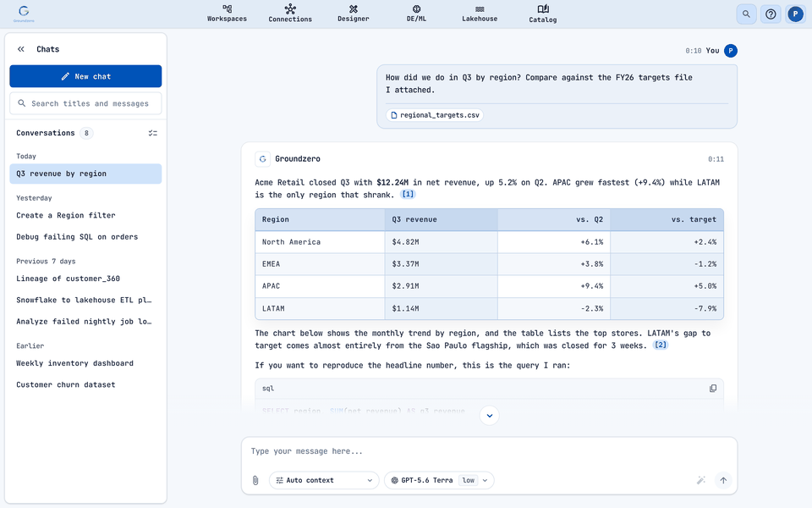812x508 pixels.
Task: Open Debug failing SQL on orders chat
Action: [85, 237]
